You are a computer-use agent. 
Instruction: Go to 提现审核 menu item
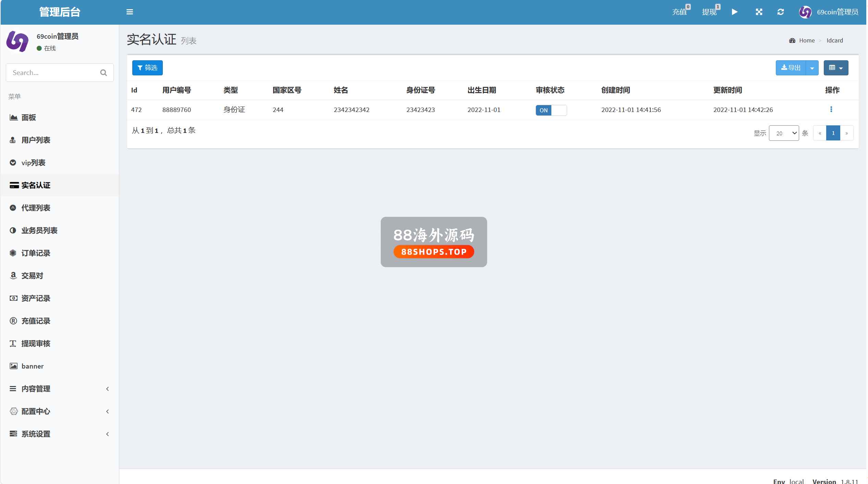pos(36,344)
